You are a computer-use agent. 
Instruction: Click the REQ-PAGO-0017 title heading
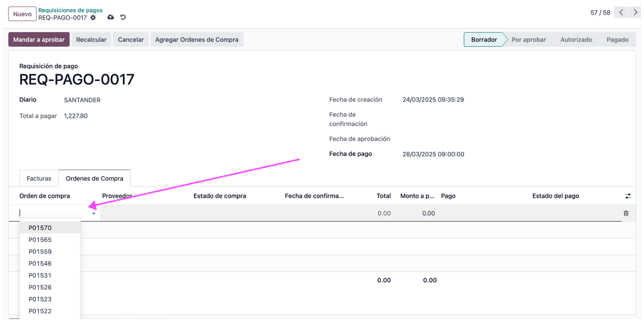[77, 79]
